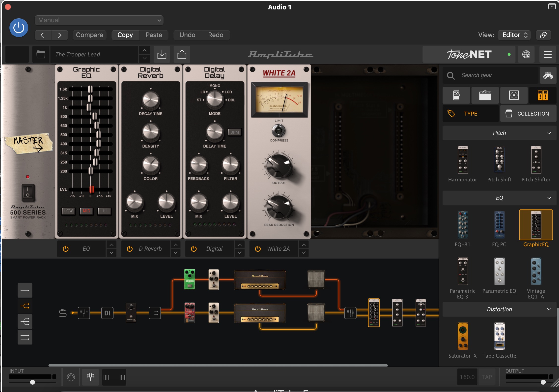Image resolution: width=559 pixels, height=392 pixels.
Task: Click the Graphic EQ LVL slider
Action: pyautogui.click(x=92, y=189)
